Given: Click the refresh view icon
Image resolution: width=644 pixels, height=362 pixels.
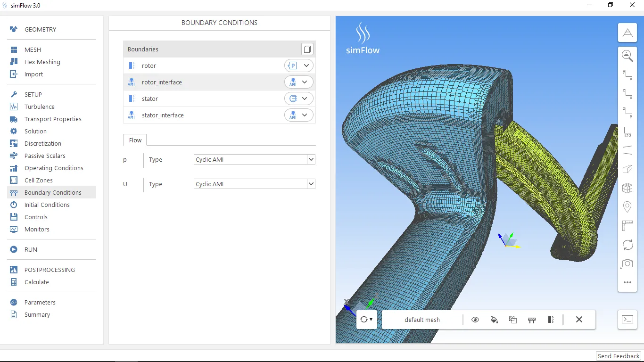Looking at the screenshot, I should [x=627, y=245].
